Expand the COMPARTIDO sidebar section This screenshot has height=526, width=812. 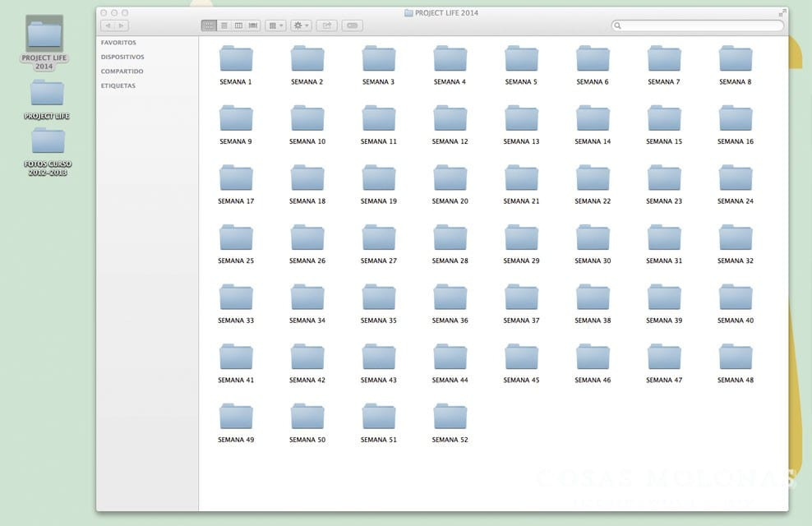(x=122, y=72)
